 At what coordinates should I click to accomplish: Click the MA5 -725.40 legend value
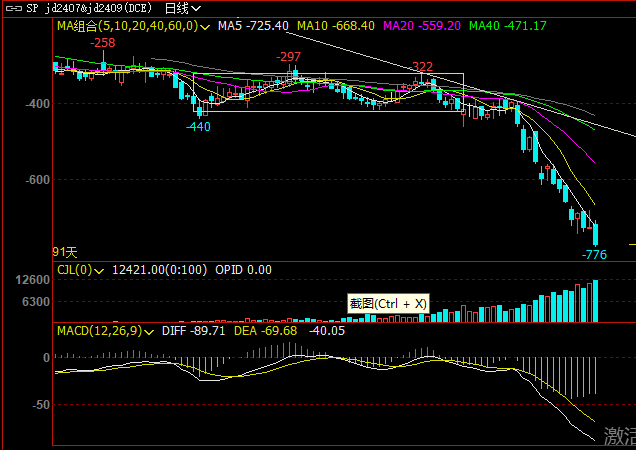[x=252, y=25]
